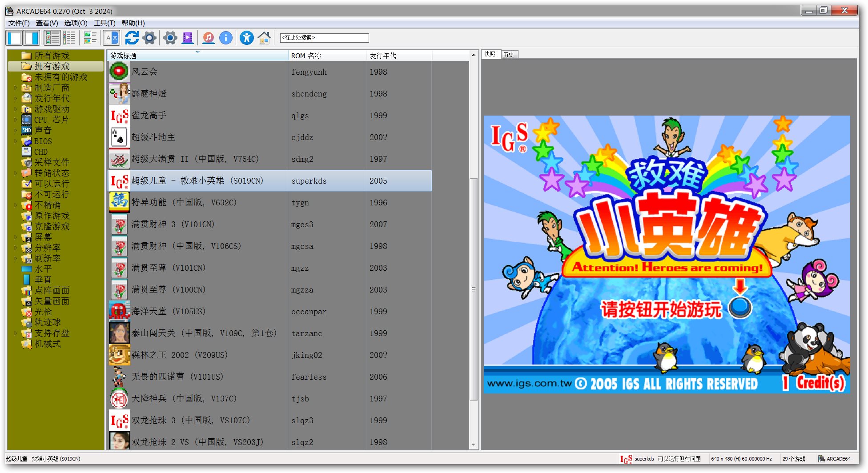
Task: Click the scrollbar down arrow in game list
Action: click(474, 445)
